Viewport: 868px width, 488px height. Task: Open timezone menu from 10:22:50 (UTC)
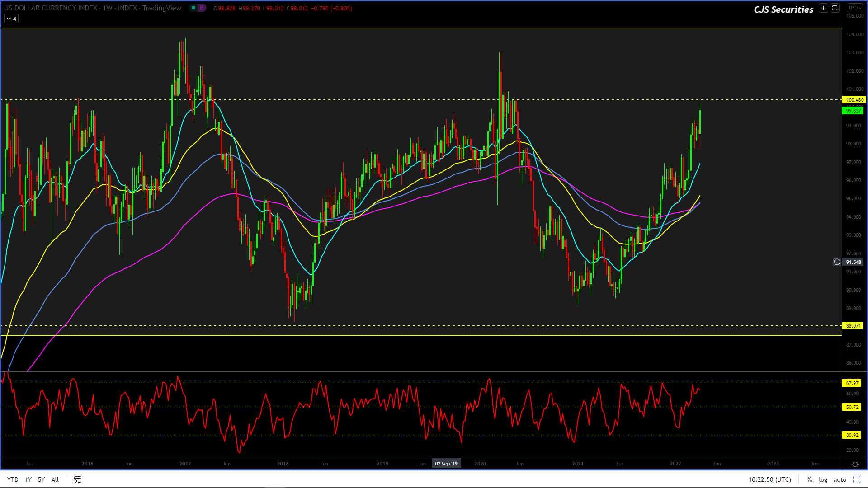pyautogui.click(x=769, y=479)
